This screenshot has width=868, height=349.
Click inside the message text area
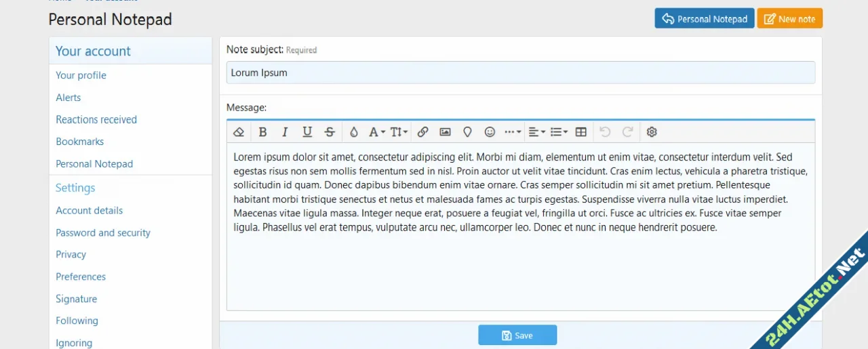[521, 226]
